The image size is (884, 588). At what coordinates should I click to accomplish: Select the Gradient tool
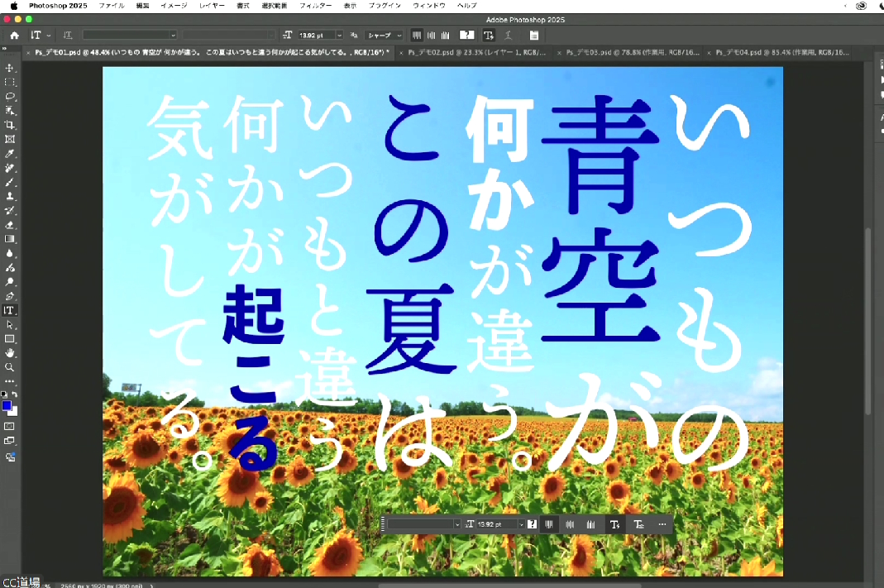(9, 239)
